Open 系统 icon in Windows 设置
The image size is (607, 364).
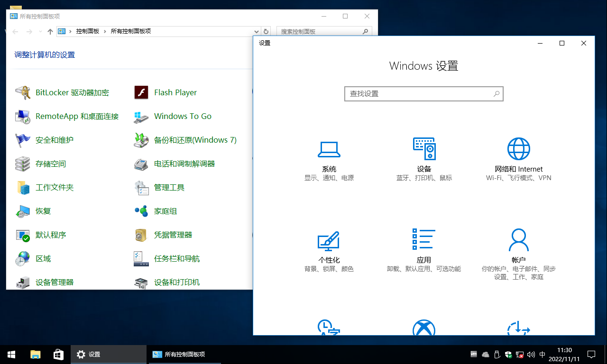[x=329, y=149]
